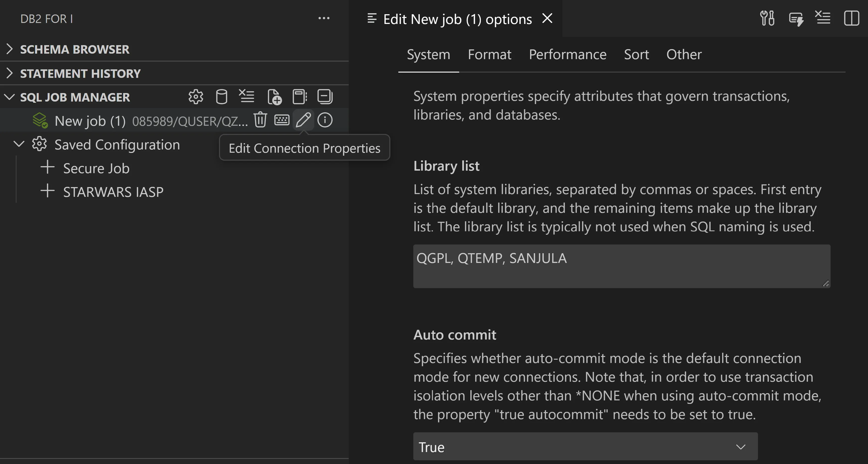Image resolution: width=868 pixels, height=464 pixels.
Task: Switch to the Performance tab
Action: click(x=567, y=55)
